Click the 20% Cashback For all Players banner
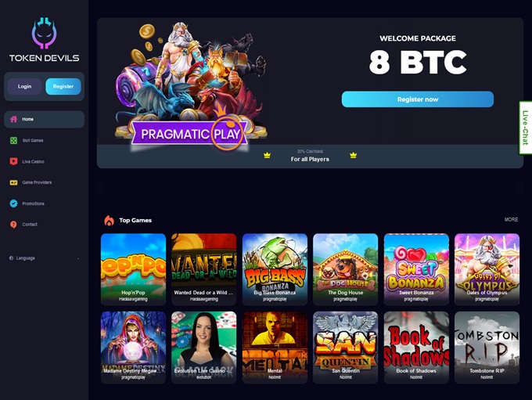The image size is (532, 400). 310,157
